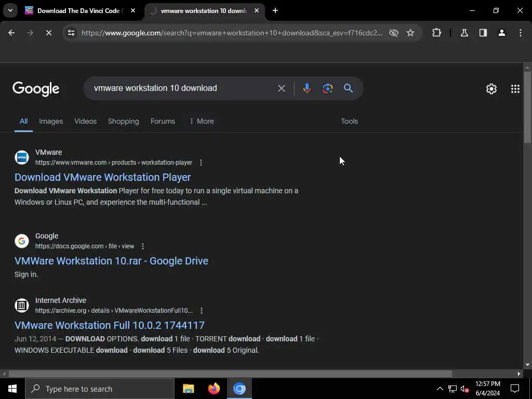Click the VMware site favicon
The width and height of the screenshot is (532, 399).
(22, 157)
